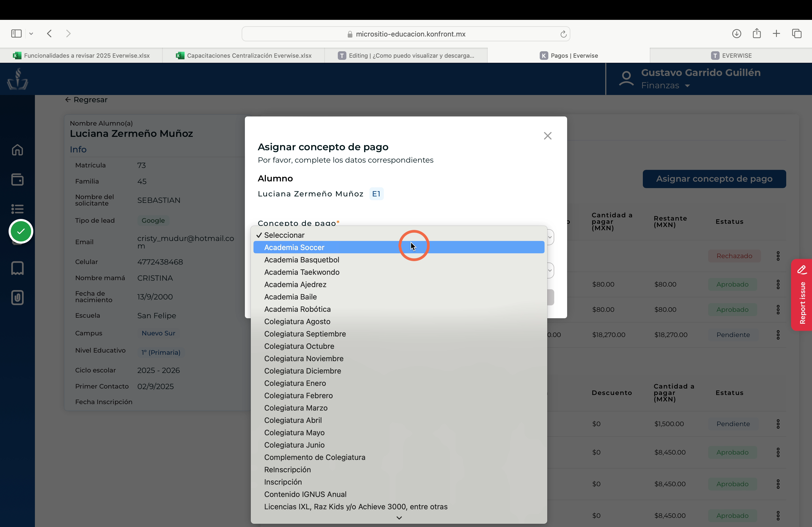812x527 pixels.
Task: Close the Asignar concepto de pago dialog
Action: click(548, 136)
